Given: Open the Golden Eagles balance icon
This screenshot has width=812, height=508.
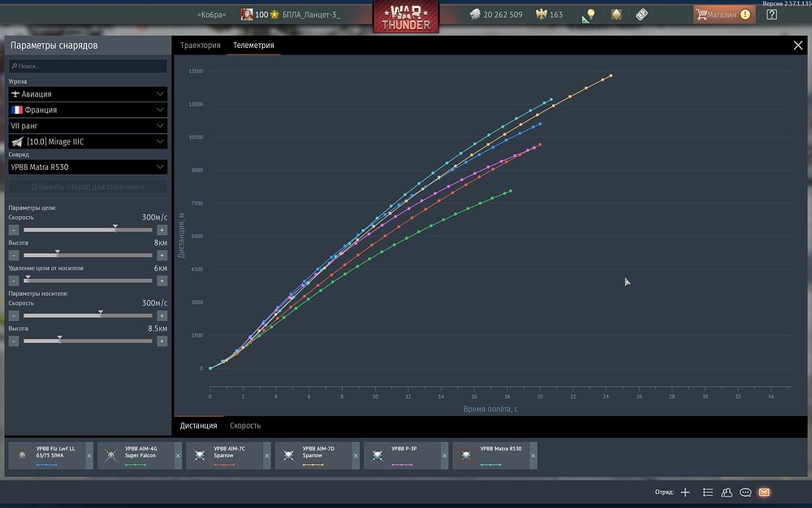Looking at the screenshot, I should click(x=542, y=15).
